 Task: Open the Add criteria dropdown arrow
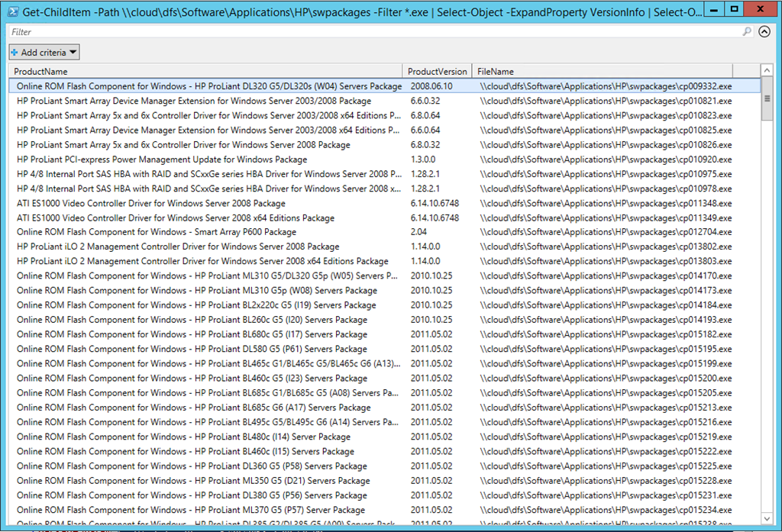pos(73,53)
